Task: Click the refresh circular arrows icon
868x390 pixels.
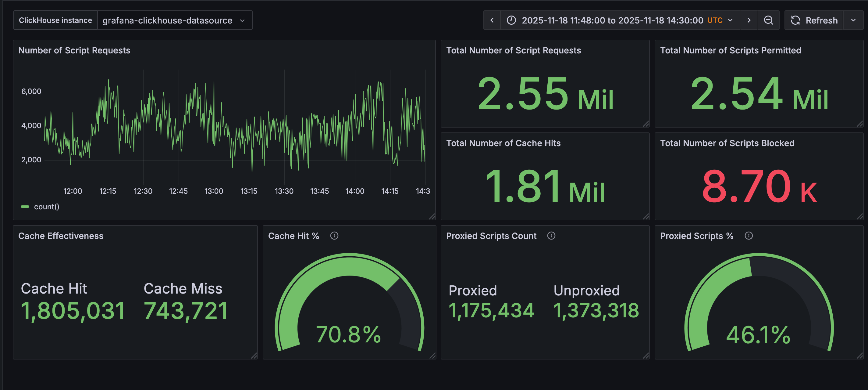Action: point(795,20)
